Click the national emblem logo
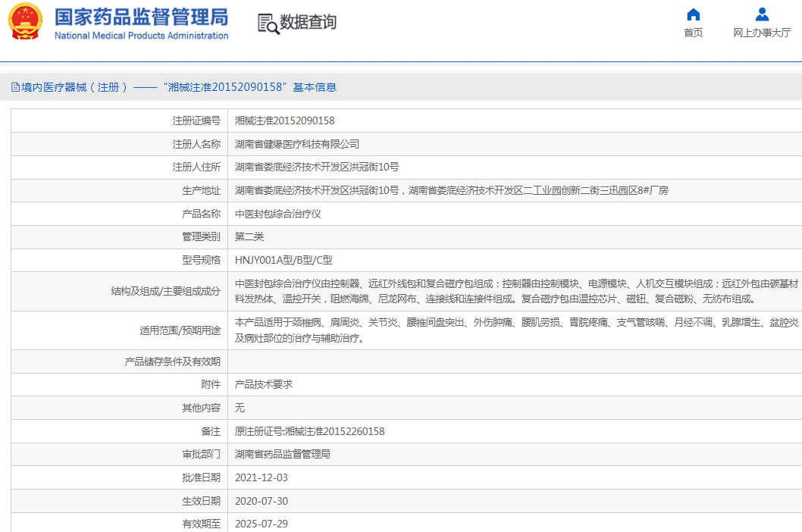This screenshot has width=802, height=532. (x=26, y=21)
